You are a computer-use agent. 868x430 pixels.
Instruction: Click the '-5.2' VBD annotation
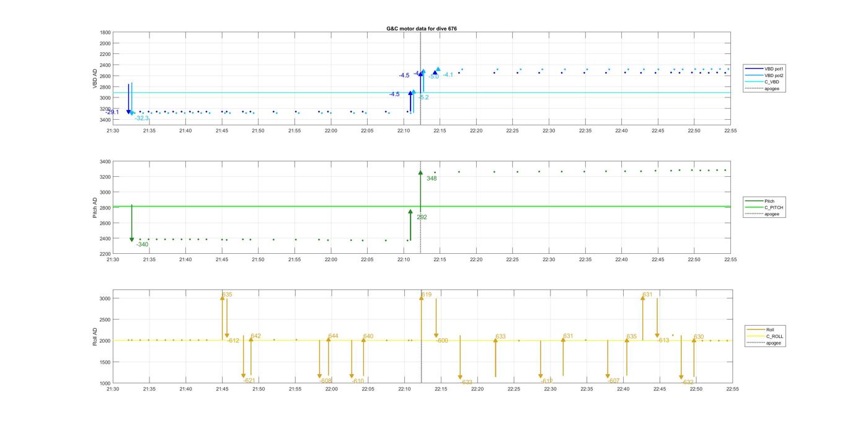(423, 97)
